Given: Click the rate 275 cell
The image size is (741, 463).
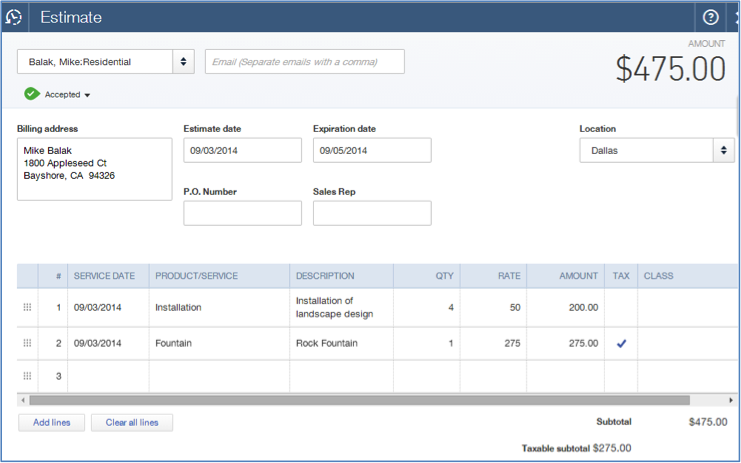Looking at the screenshot, I should 493,343.
